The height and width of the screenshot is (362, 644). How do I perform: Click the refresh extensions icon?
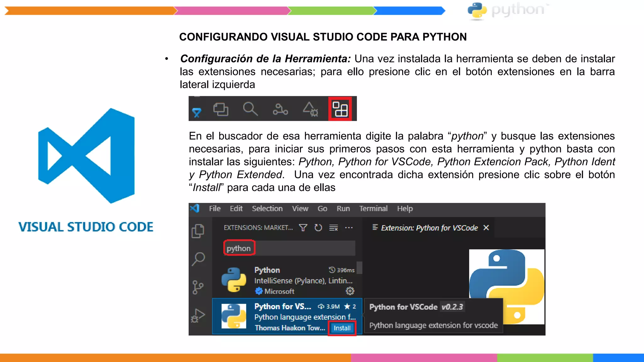click(318, 228)
